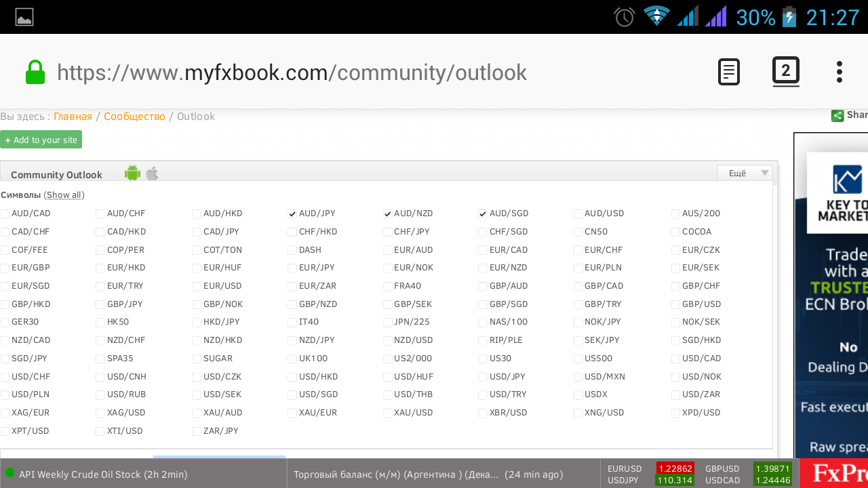Check the SUGAR symbol checkbox
Viewport: 868px width, 488px height.
[197, 359]
